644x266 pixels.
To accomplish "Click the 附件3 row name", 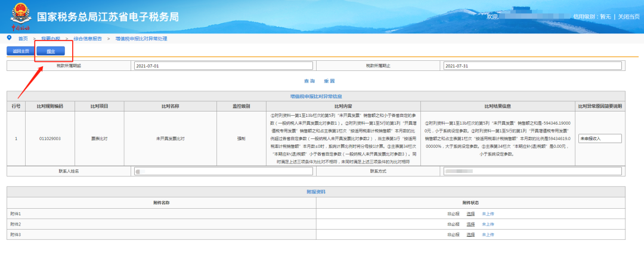I will pyautogui.click(x=16, y=234).
